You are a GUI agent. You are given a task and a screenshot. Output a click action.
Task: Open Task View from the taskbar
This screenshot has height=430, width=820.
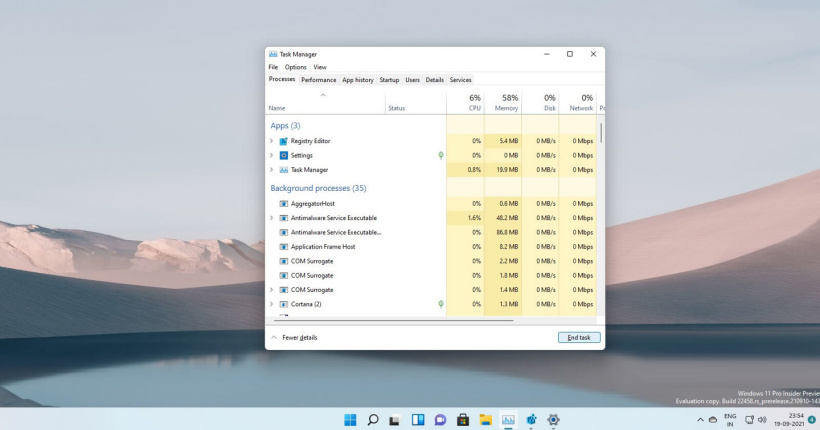pos(395,420)
